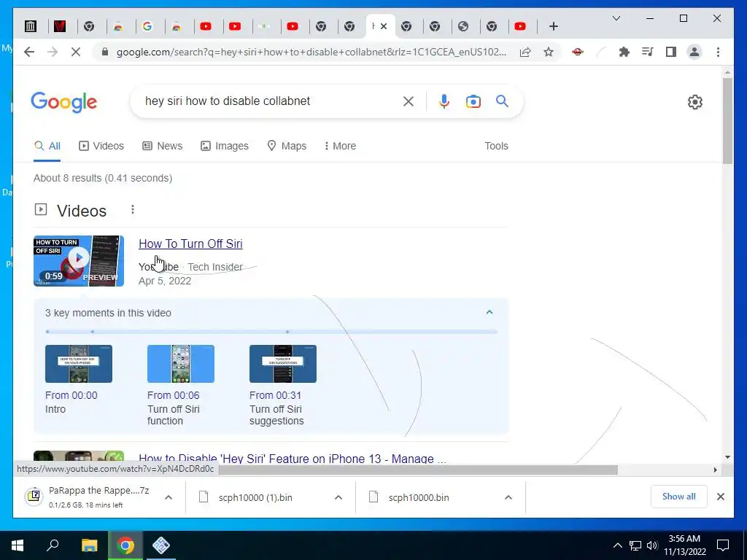747x560 pixels.
Task: Search by image with the camera icon
Action: [473, 101]
